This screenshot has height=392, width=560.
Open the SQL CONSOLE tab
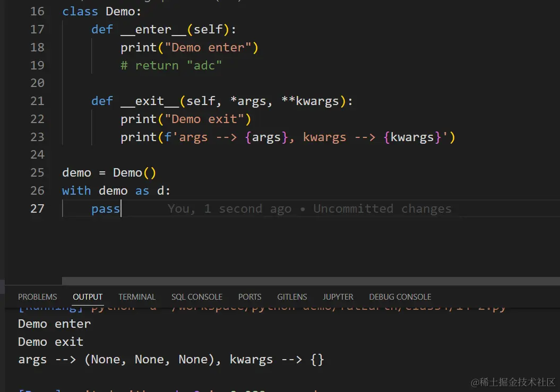[x=197, y=297]
